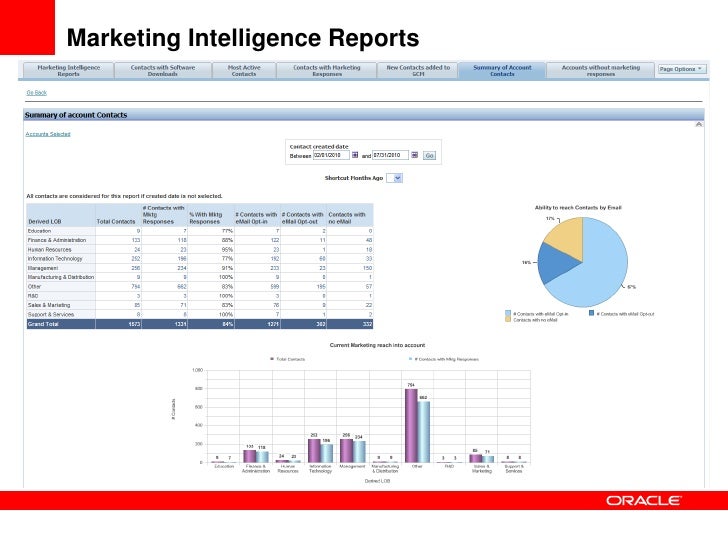Viewport: 728px width, 546px height.
Task: Focus the Between start date field
Action: click(331, 155)
